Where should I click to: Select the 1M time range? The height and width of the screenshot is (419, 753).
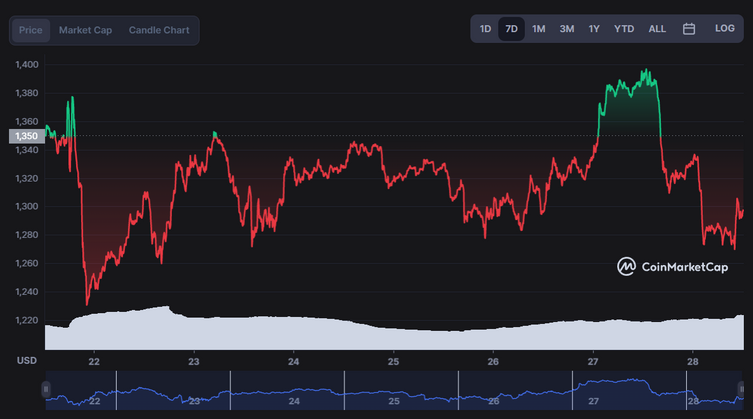pyautogui.click(x=538, y=29)
